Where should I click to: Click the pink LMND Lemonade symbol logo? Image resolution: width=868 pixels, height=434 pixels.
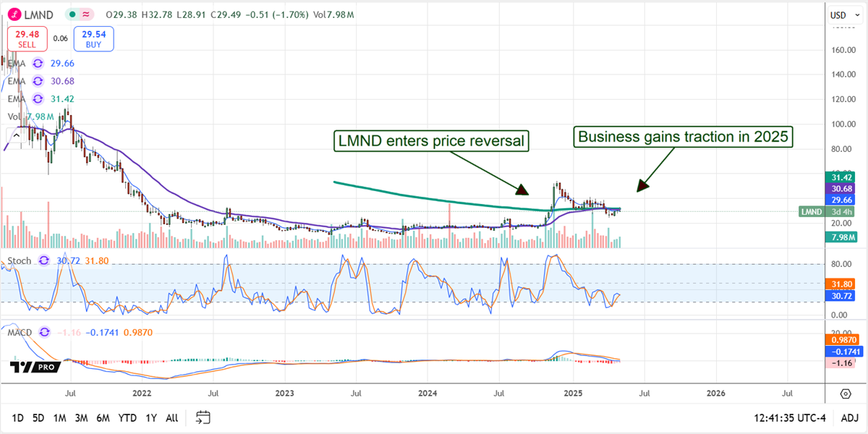pos(14,14)
